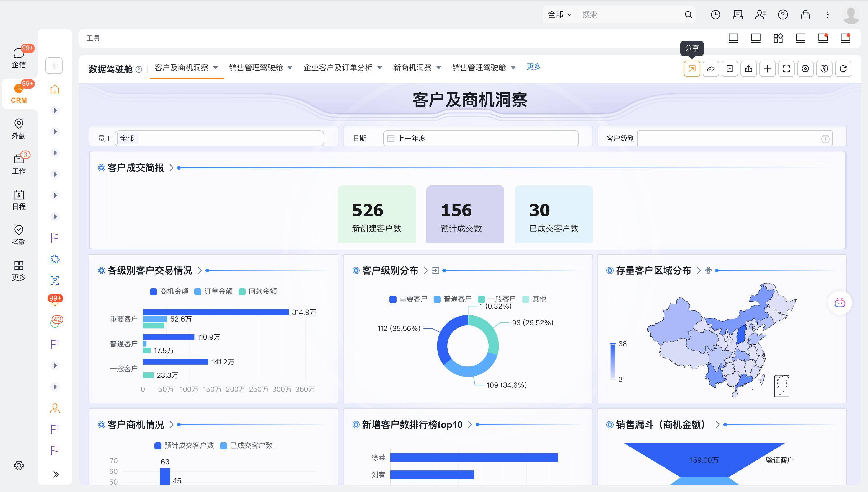Expand the 客户成交简报 section chevron
This screenshot has height=492, width=868.
[x=172, y=168]
